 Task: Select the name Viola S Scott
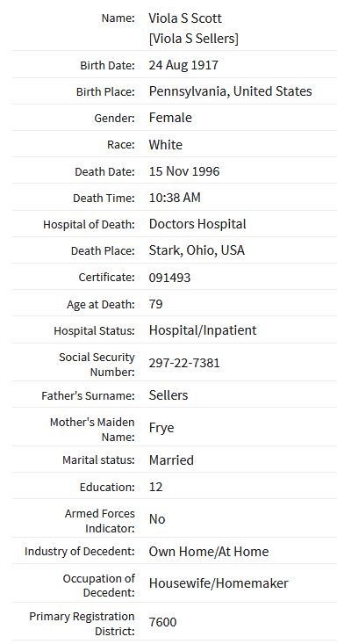click(x=185, y=18)
